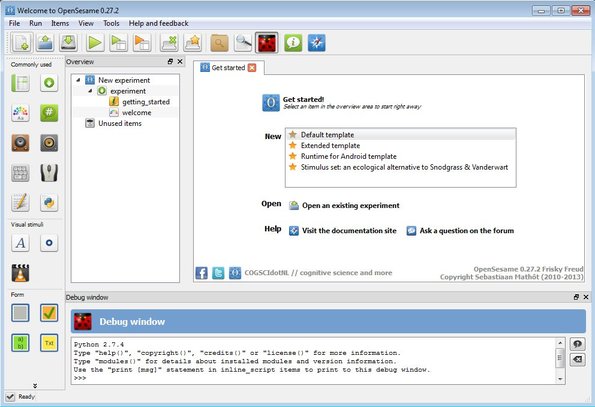Click the magnifying glass toolbar icon

pos(243,42)
